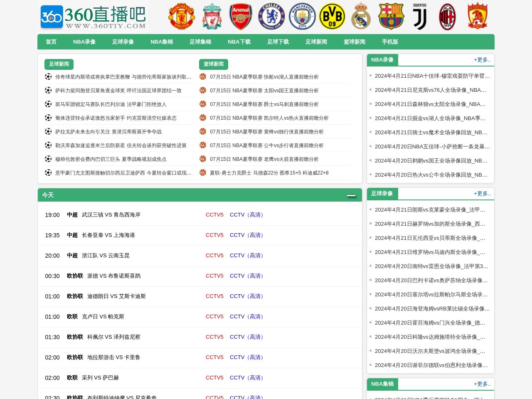Select the 足球新闻 section header tag
This screenshot has height=399, width=532.
pyautogui.click(x=59, y=64)
